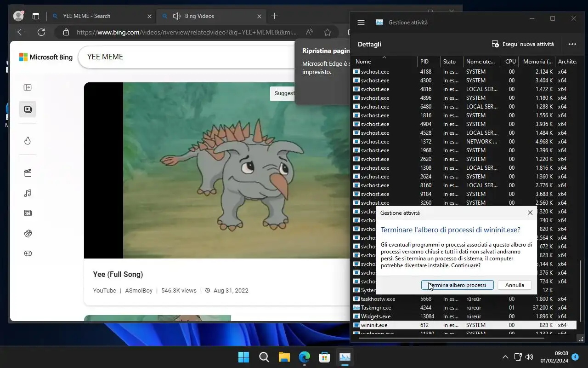This screenshot has width=588, height=368.
Task: Confirm Termina albero processi button
Action: [457, 285]
